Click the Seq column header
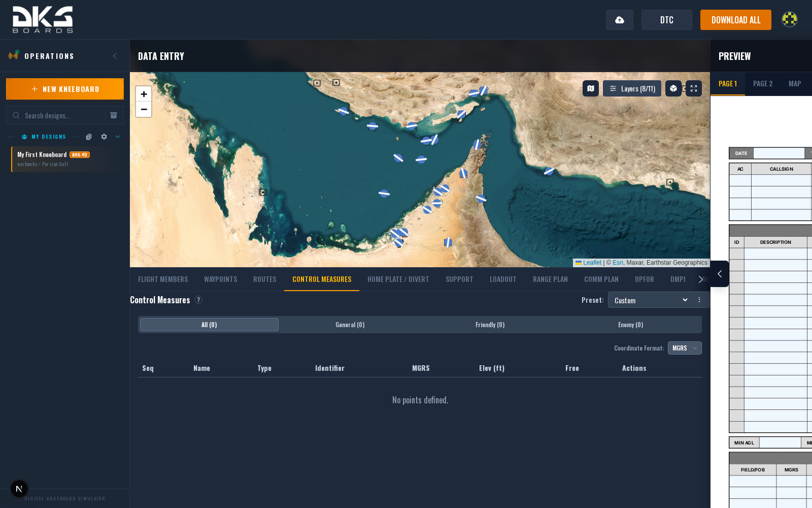The height and width of the screenshot is (508, 812). tap(148, 368)
